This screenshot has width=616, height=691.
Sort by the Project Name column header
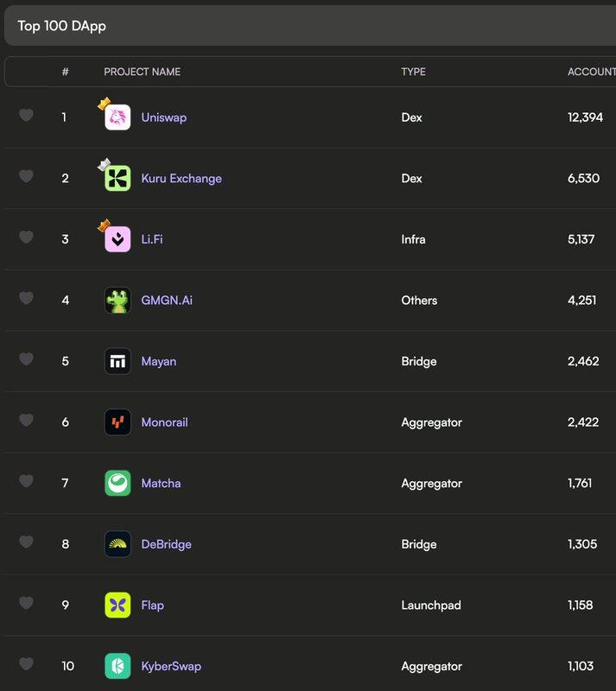pyautogui.click(x=142, y=72)
